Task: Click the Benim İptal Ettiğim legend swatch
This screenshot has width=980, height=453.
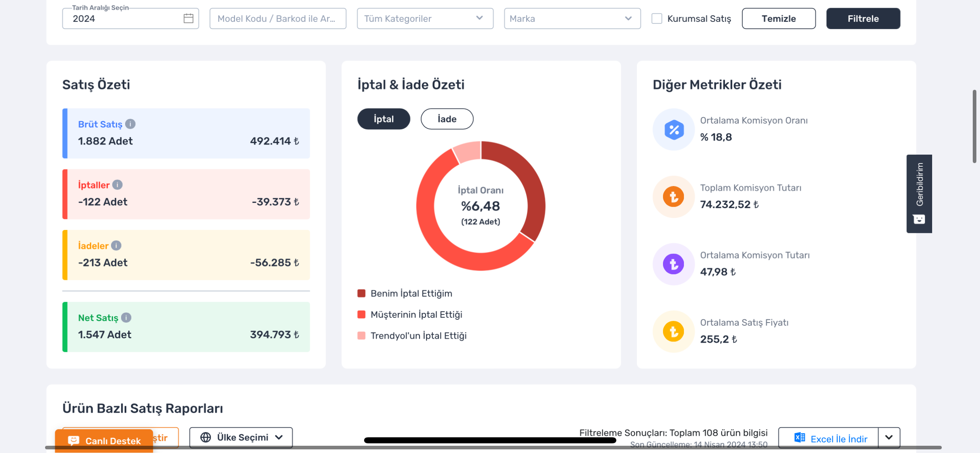Action: click(361, 294)
